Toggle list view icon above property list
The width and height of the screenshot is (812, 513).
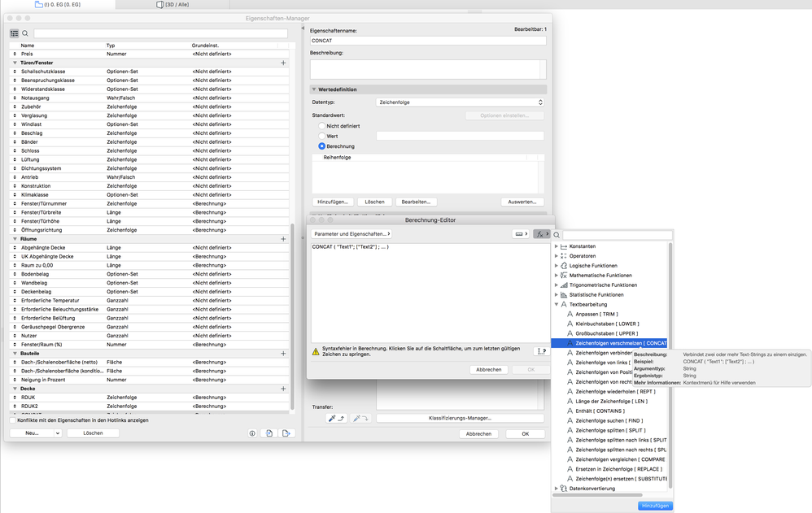click(x=15, y=33)
